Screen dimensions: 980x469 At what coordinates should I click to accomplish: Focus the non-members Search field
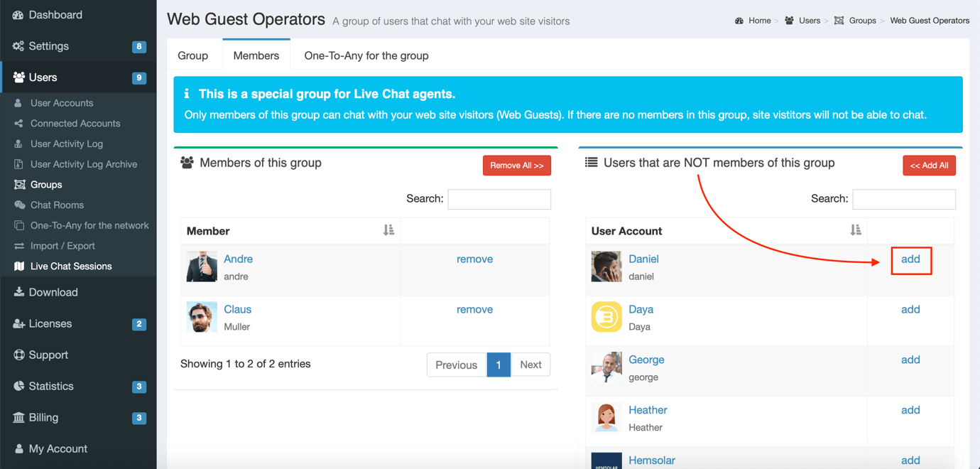(904, 199)
